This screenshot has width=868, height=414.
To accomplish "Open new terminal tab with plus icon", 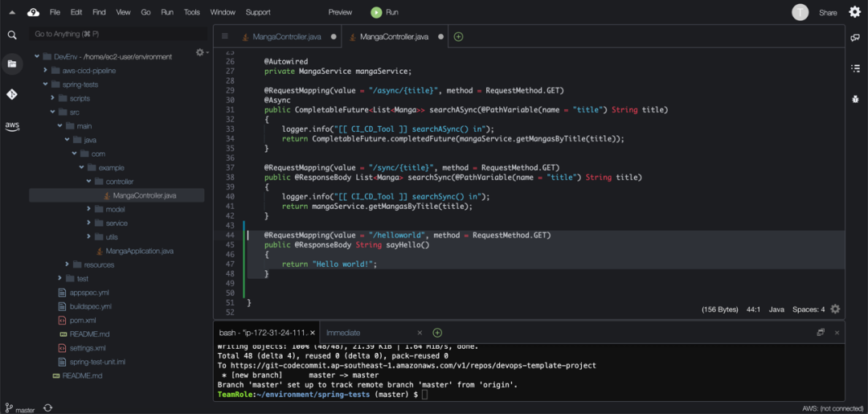I will click(437, 333).
